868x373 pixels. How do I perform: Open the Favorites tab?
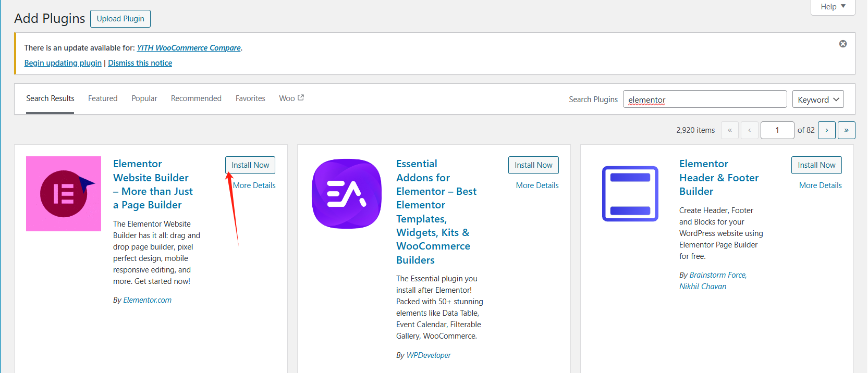pyautogui.click(x=250, y=98)
